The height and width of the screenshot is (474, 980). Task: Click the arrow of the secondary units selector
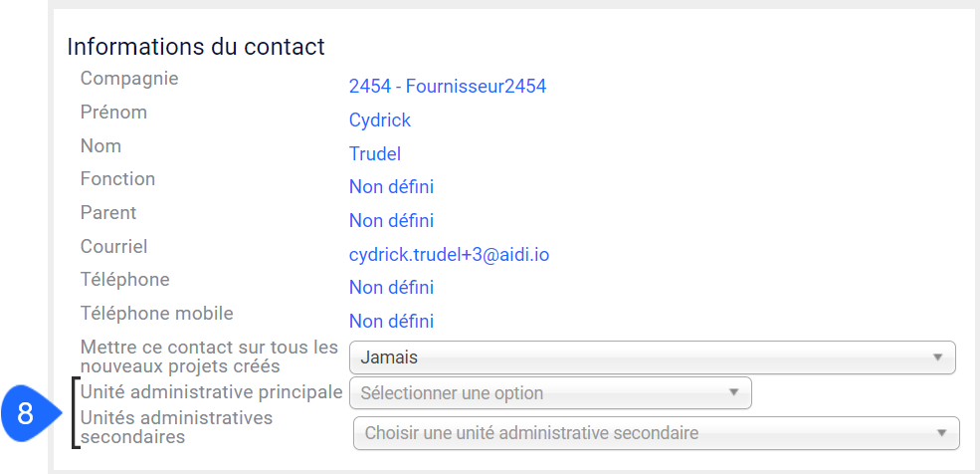click(941, 433)
